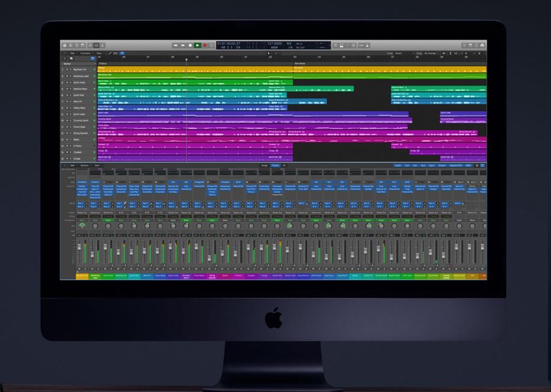Viewport: 551px width, 392px height.
Task: Open the List Editors panel
Action: coord(464,46)
